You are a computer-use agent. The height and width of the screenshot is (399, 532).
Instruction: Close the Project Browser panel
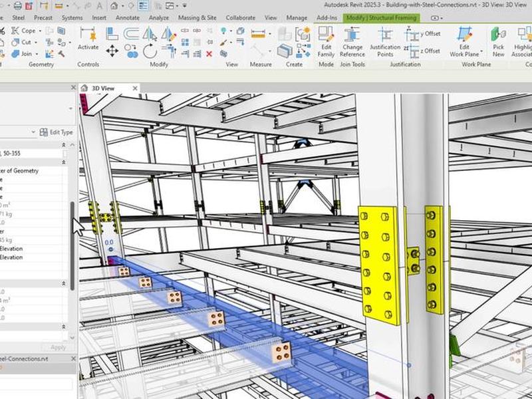(73, 358)
